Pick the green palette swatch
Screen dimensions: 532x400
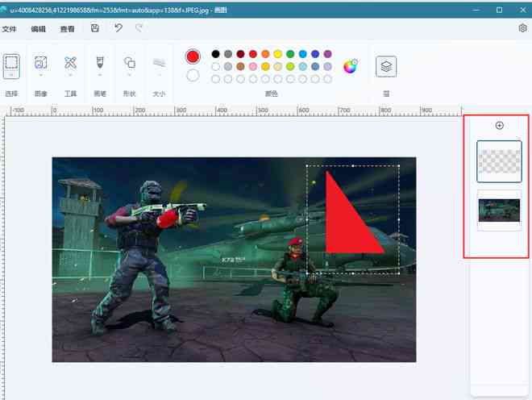point(290,54)
